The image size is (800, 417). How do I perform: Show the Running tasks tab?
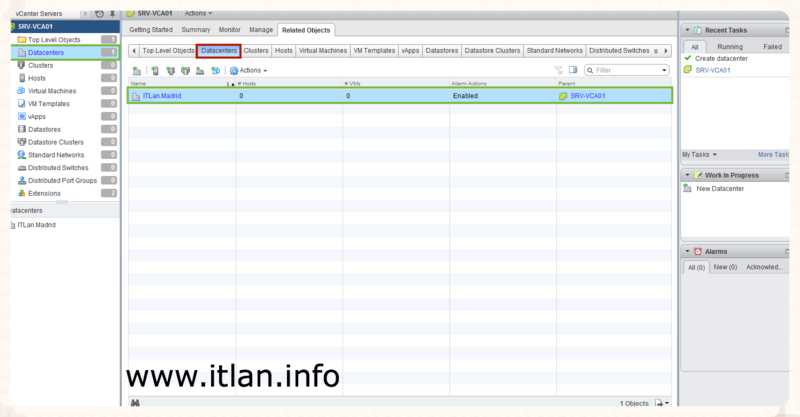click(x=730, y=46)
